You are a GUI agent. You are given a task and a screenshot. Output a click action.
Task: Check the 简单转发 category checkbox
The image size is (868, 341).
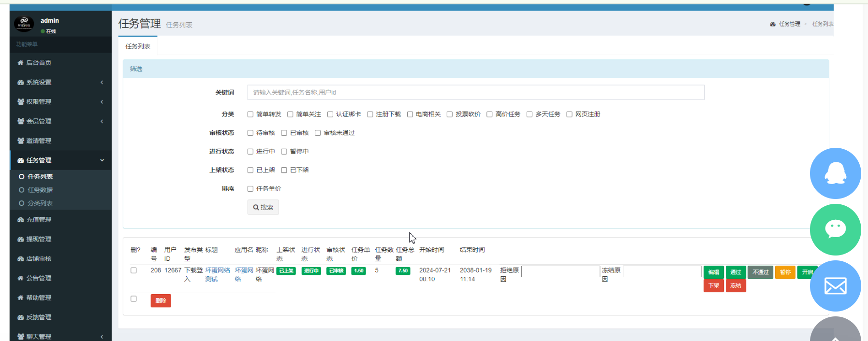pos(250,114)
